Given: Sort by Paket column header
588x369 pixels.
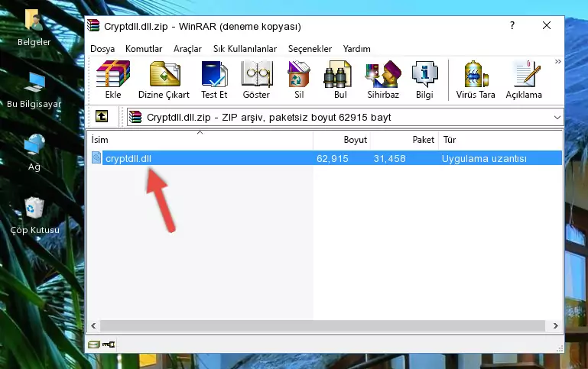Looking at the screenshot, I should pyautogui.click(x=404, y=140).
